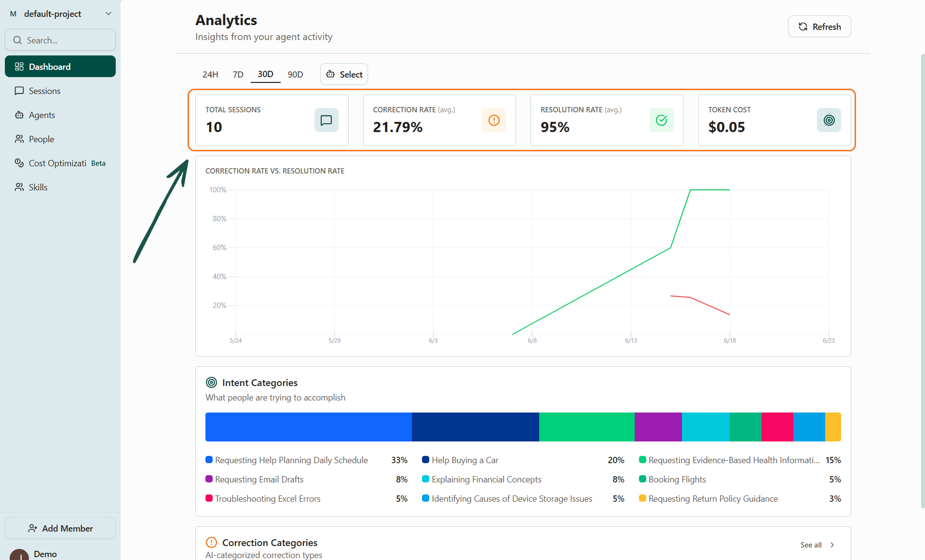Click the search magnifier icon
925x560 pixels.
17,40
